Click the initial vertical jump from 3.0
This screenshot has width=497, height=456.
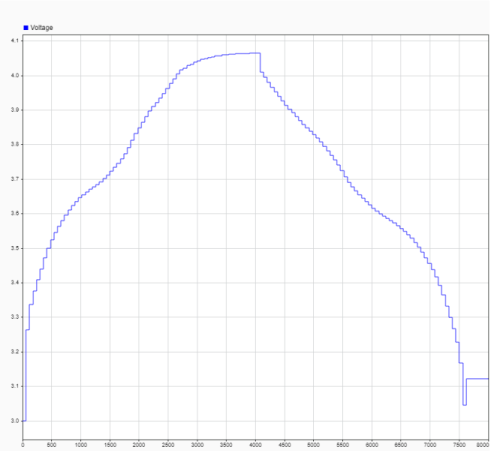(x=26, y=375)
